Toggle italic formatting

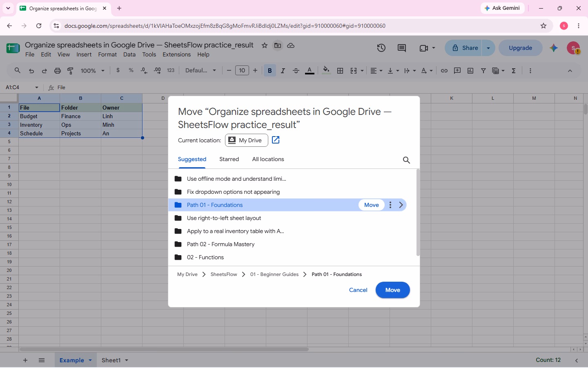(283, 71)
